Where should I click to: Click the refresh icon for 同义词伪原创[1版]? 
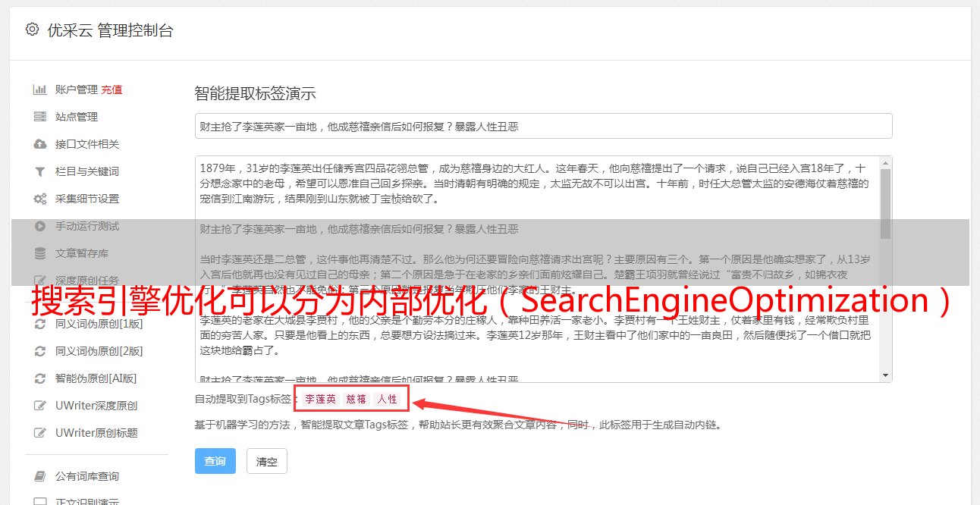[x=40, y=324]
